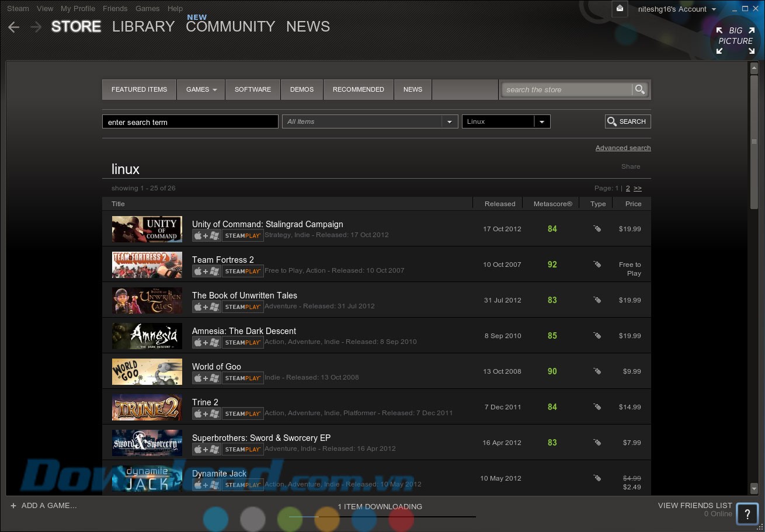The height and width of the screenshot is (532, 765).
Task: Open the Advanced search link
Action: click(x=623, y=148)
